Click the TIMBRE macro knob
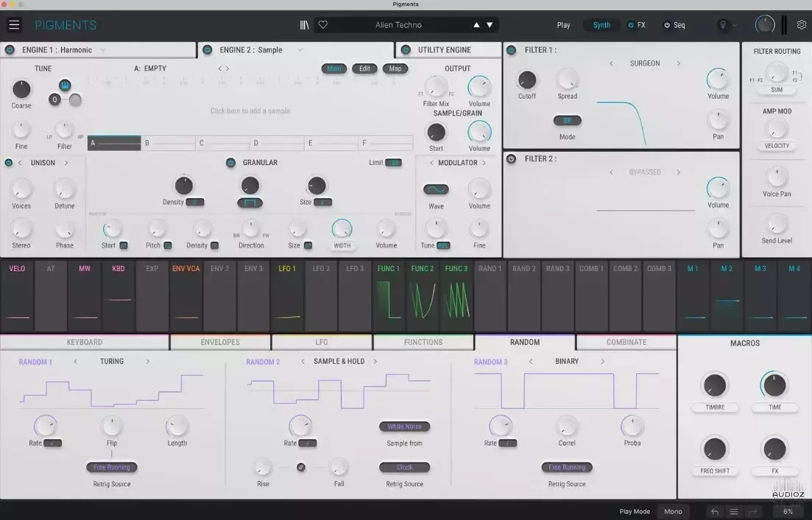Screen dimensions: 812x520 click(715, 386)
